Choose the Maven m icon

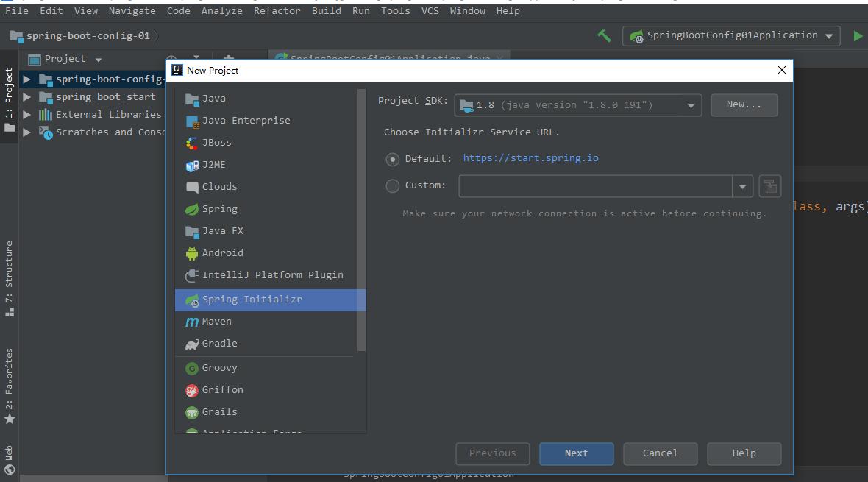click(x=191, y=322)
